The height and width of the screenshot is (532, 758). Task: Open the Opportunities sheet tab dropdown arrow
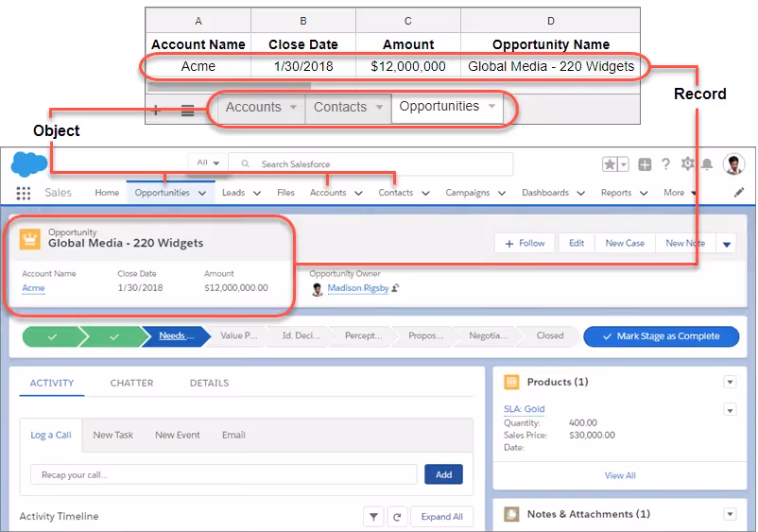point(491,106)
